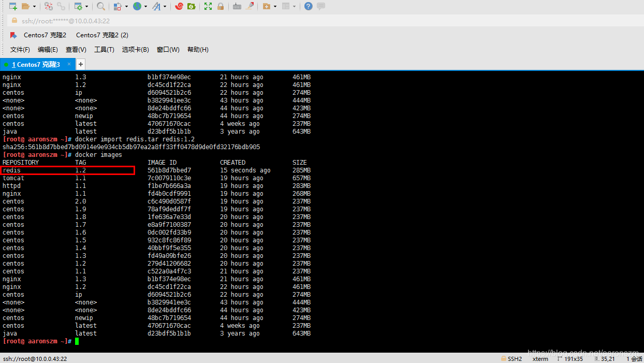Screen dimensions: 644x363
Task: Click the 'docker import redis.tar redis:1.2' command text
Action: tap(135, 139)
